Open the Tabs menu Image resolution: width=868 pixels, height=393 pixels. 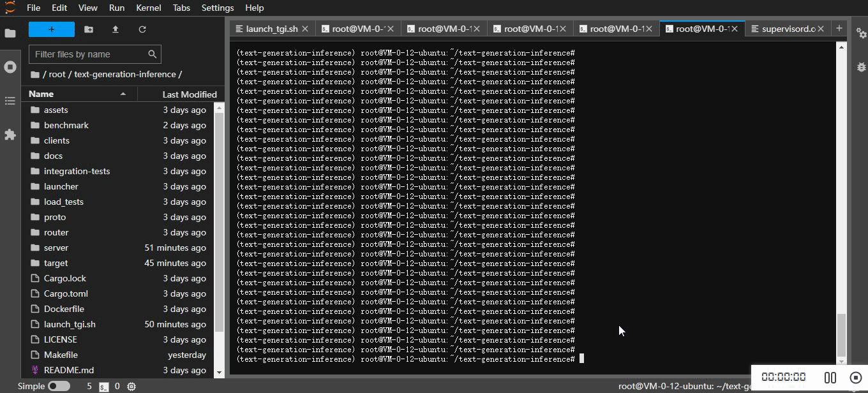181,8
